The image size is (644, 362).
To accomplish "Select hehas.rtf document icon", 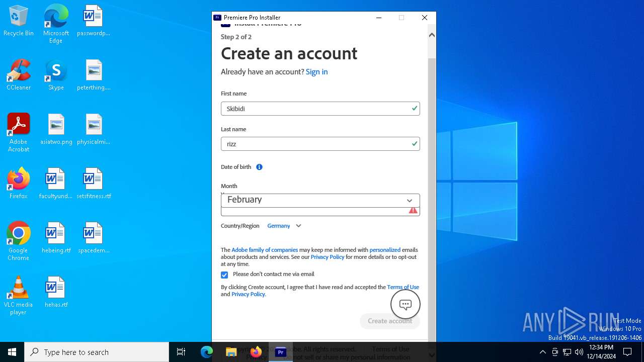I will pos(56,293).
